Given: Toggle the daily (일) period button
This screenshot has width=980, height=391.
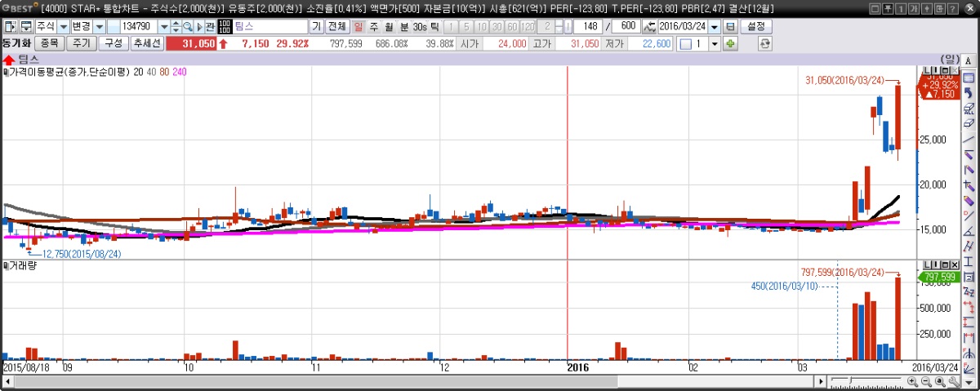Looking at the screenshot, I should pyautogui.click(x=359, y=26).
